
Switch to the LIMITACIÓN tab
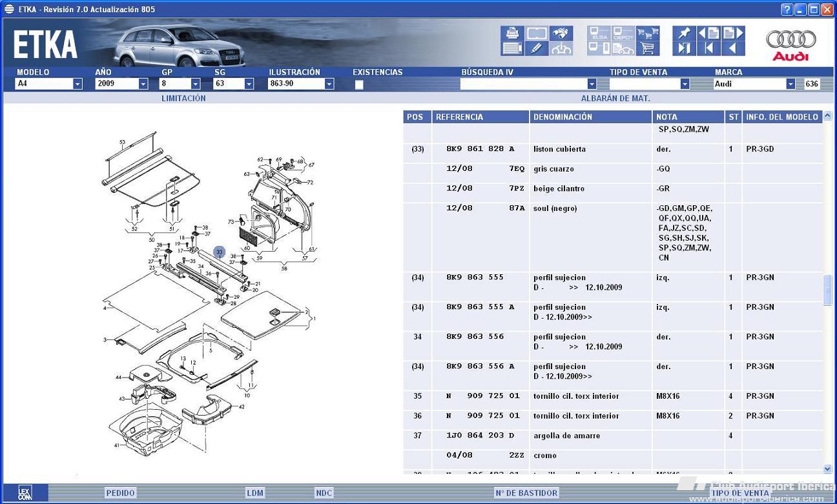coord(183,99)
